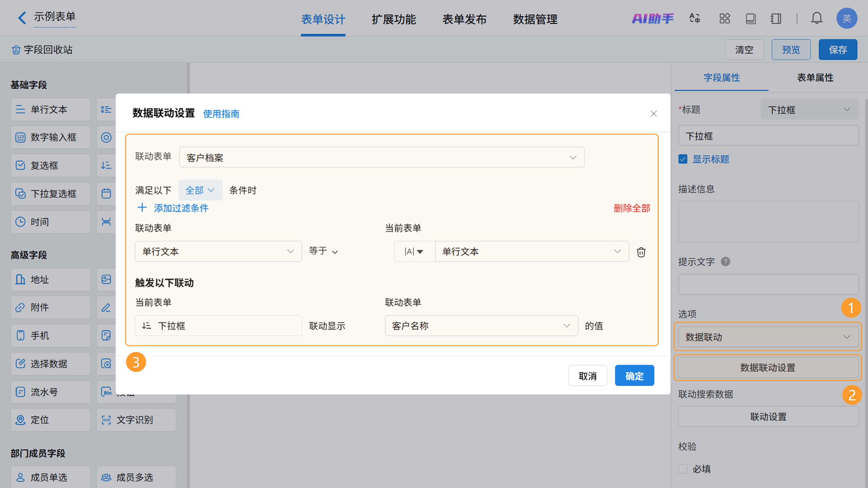
Task: Click the trash icon to delete filter condition
Action: click(641, 252)
